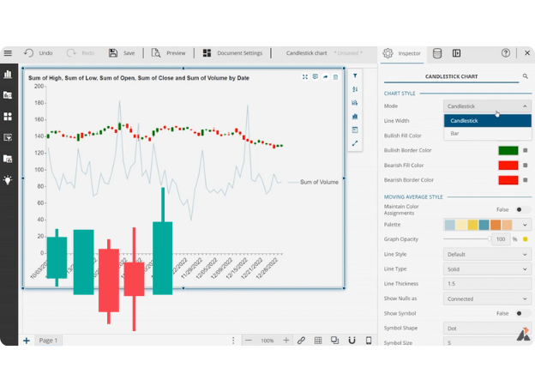
Task: Open the hamburger main menu
Action: [x=8, y=53]
